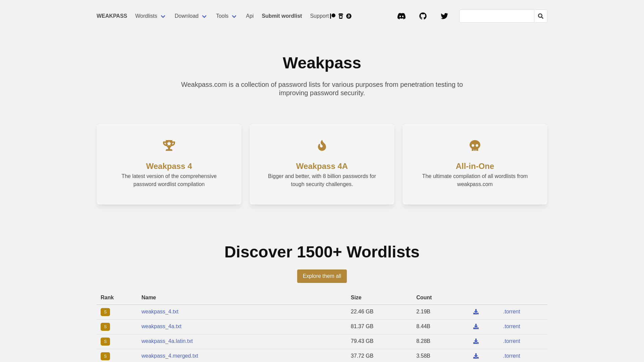Open the Discord server icon
Image resolution: width=644 pixels, height=362 pixels.
click(401, 16)
